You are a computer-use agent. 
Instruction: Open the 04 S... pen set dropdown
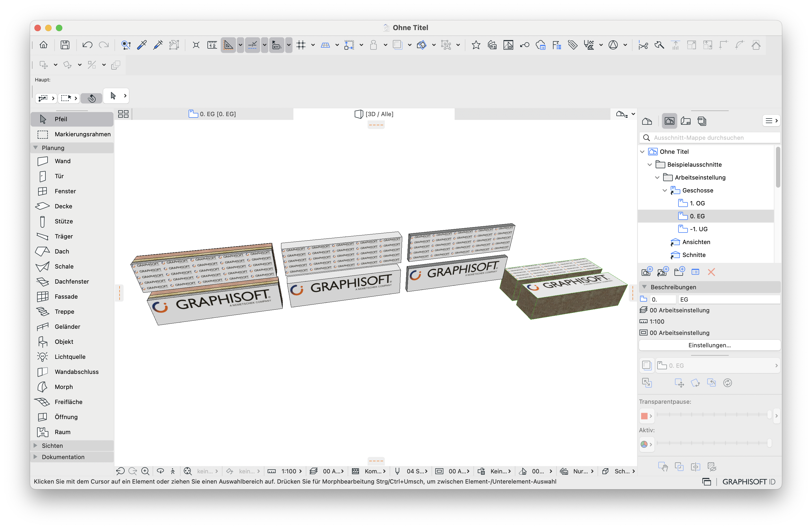point(411,471)
